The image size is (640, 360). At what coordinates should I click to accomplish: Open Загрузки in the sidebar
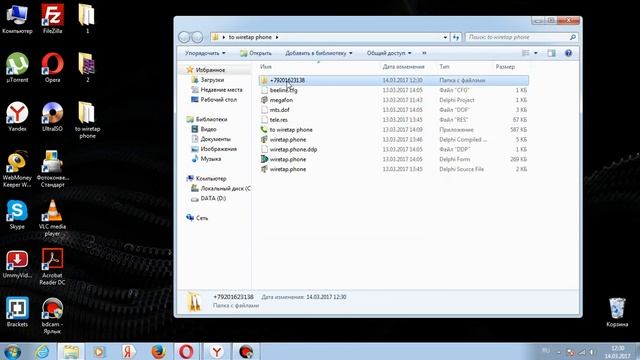(212, 80)
